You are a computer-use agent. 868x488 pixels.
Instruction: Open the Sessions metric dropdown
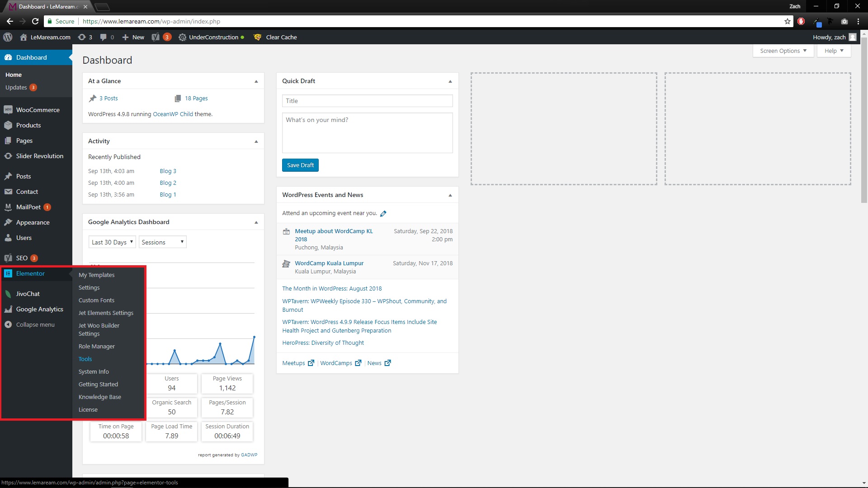click(163, 242)
